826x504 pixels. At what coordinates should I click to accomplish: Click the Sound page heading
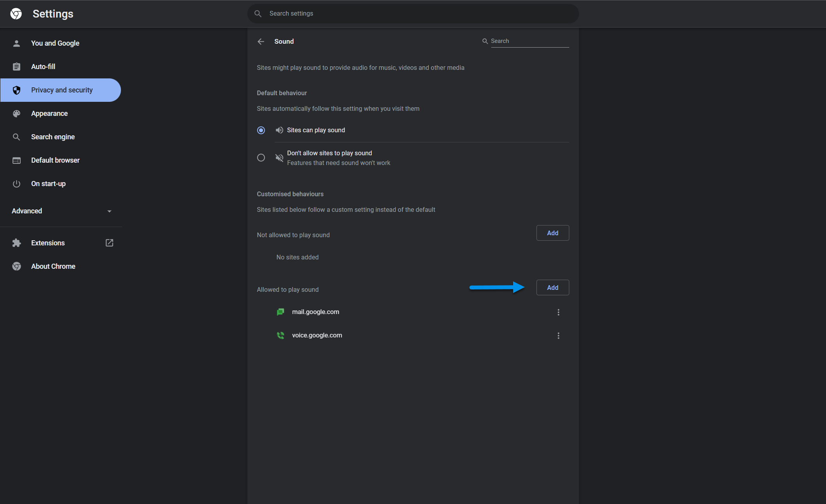pos(284,41)
